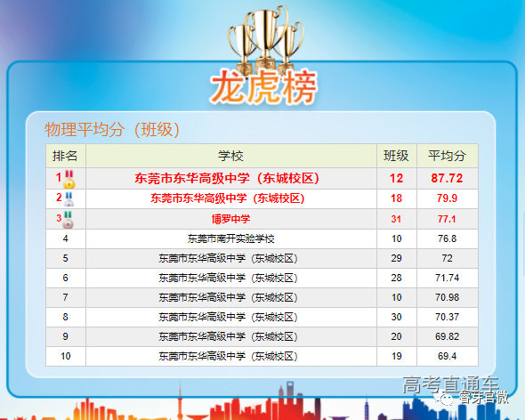The width and height of the screenshot is (525, 420).
Task: Select the school name in rank 10 row
Action: 228,356
